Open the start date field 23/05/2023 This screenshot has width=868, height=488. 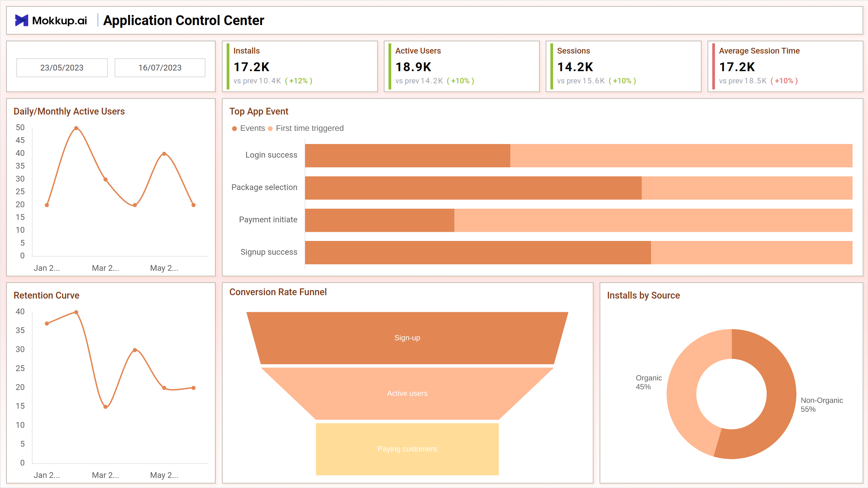click(62, 68)
